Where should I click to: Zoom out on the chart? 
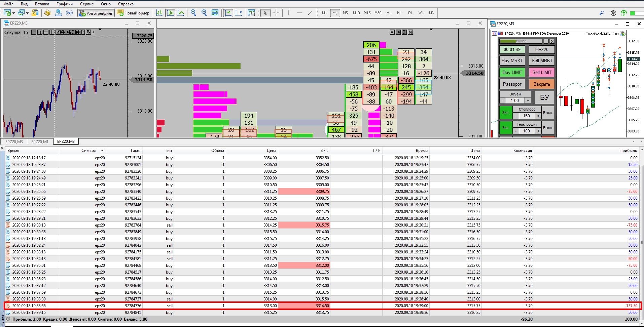point(204,13)
